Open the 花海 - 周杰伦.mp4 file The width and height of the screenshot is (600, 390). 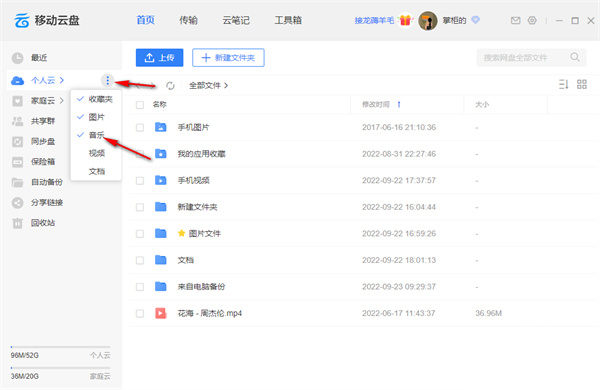364,313
